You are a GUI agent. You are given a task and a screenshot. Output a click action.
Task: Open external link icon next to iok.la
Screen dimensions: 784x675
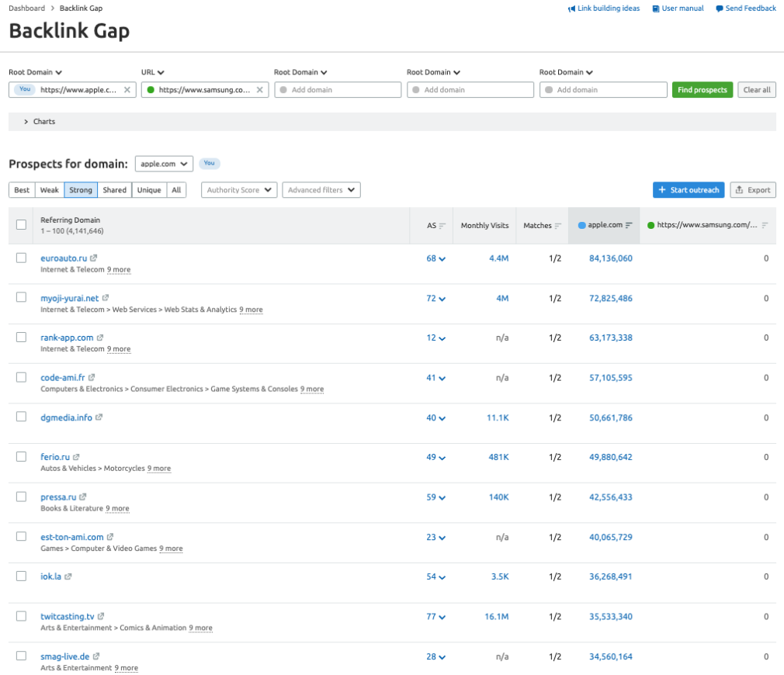point(68,576)
